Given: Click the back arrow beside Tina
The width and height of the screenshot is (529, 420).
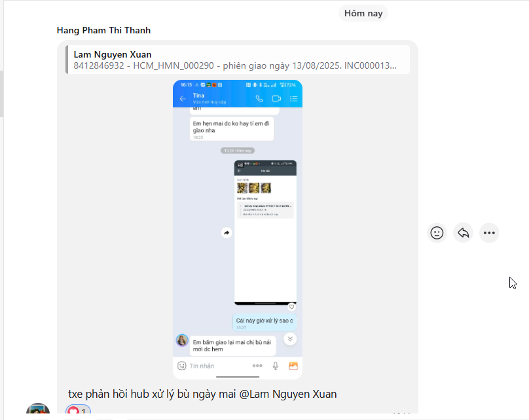Looking at the screenshot, I should point(183,99).
